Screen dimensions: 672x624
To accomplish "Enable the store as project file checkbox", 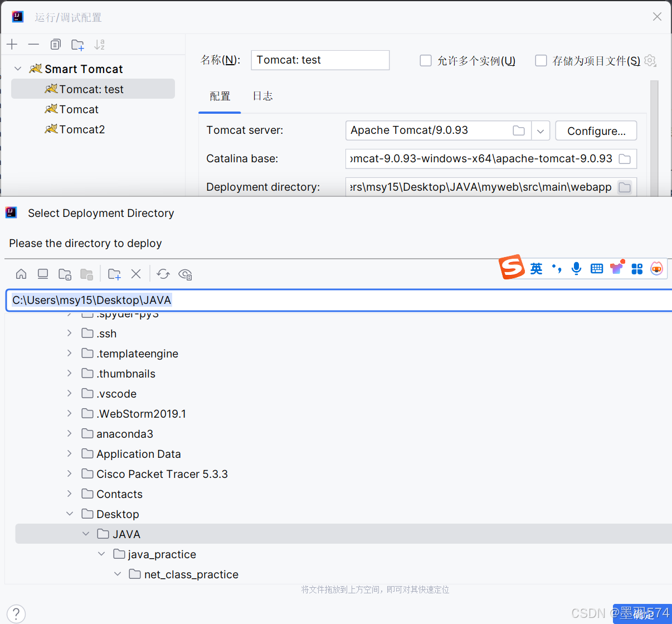I will pos(541,60).
